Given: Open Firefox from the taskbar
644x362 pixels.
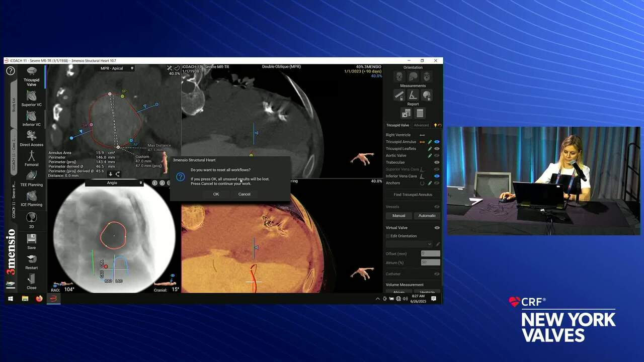Looking at the screenshot, I should (39, 299).
